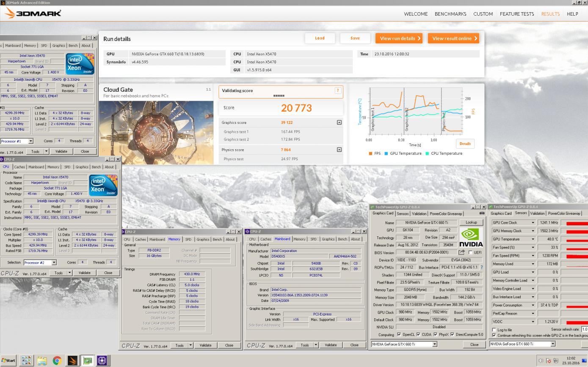588x367 pixels.
Task: Click the 3DMark logo
Action: [32, 14]
